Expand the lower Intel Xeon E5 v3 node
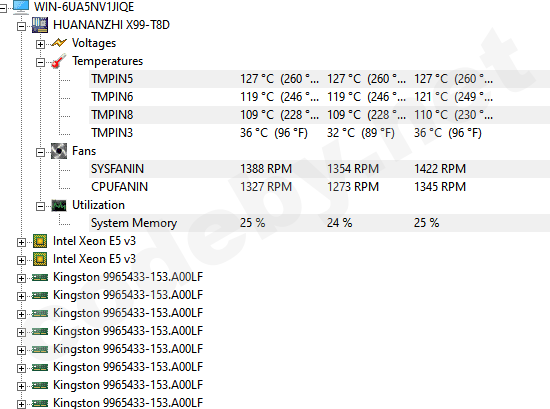Image resolution: width=550 pixels, height=409 pixels. (x=21, y=260)
